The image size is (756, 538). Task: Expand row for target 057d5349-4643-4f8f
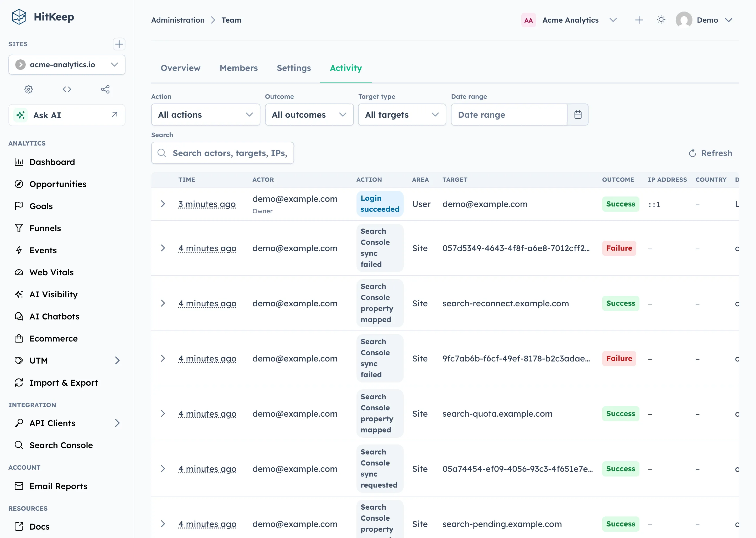[163, 248]
